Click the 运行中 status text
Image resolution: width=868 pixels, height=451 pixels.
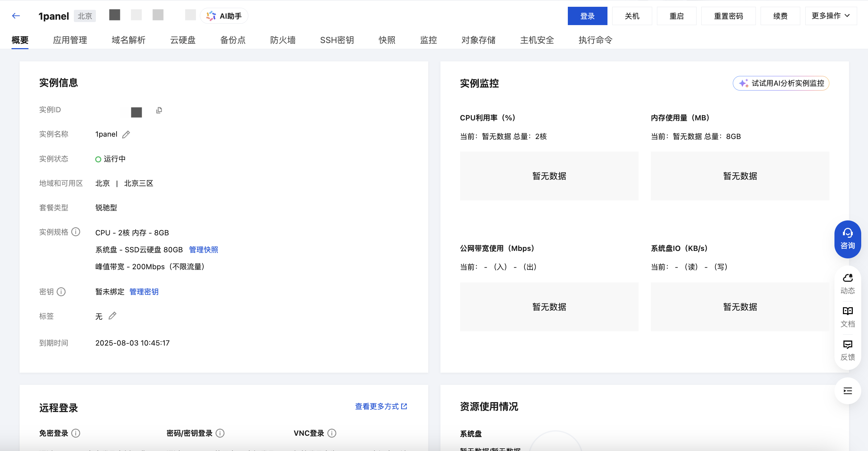coord(115,159)
